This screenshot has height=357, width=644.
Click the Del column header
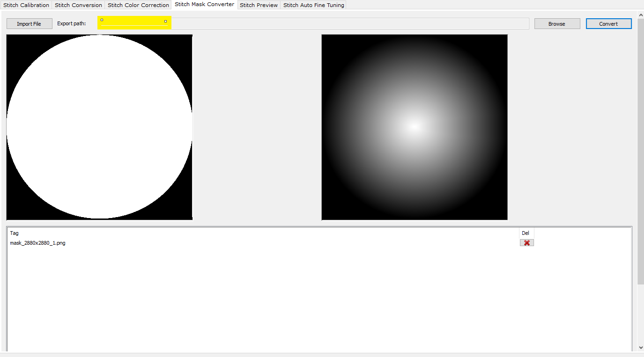tap(526, 233)
